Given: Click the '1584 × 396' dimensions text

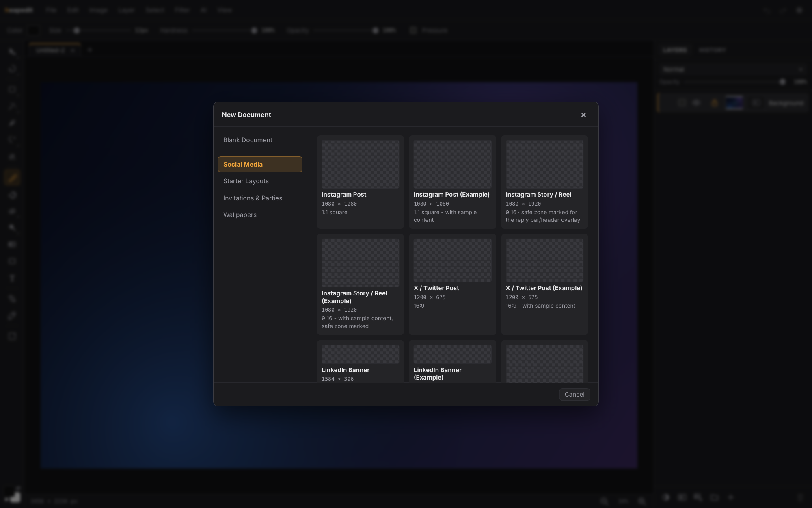Looking at the screenshot, I should [x=338, y=379].
